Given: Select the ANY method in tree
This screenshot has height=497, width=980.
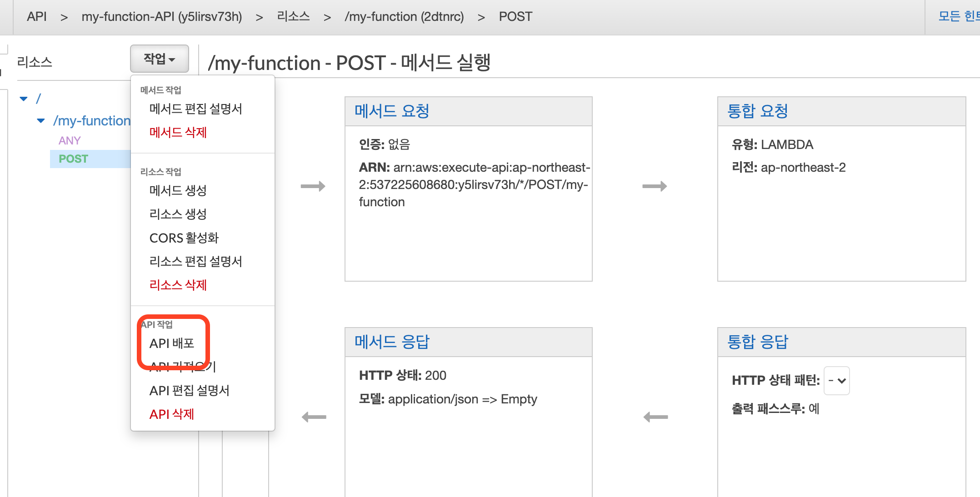Looking at the screenshot, I should coord(70,140).
